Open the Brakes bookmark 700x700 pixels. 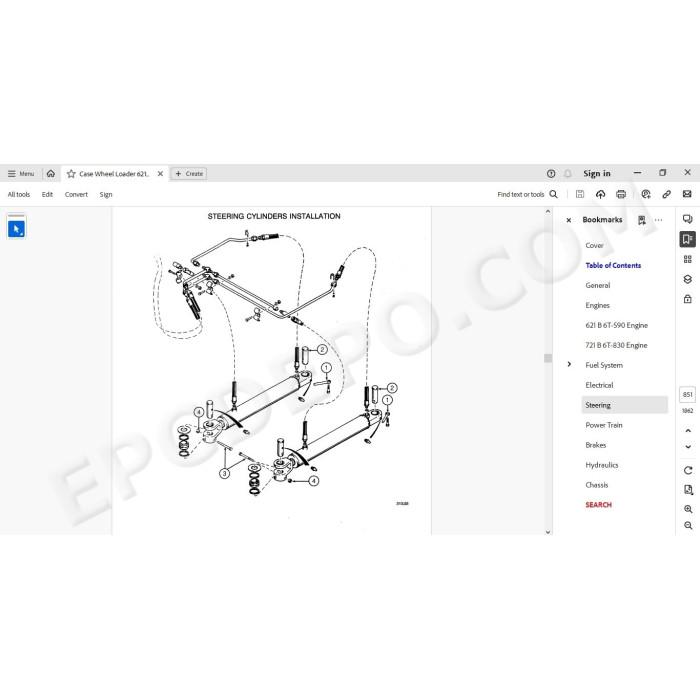click(x=596, y=445)
